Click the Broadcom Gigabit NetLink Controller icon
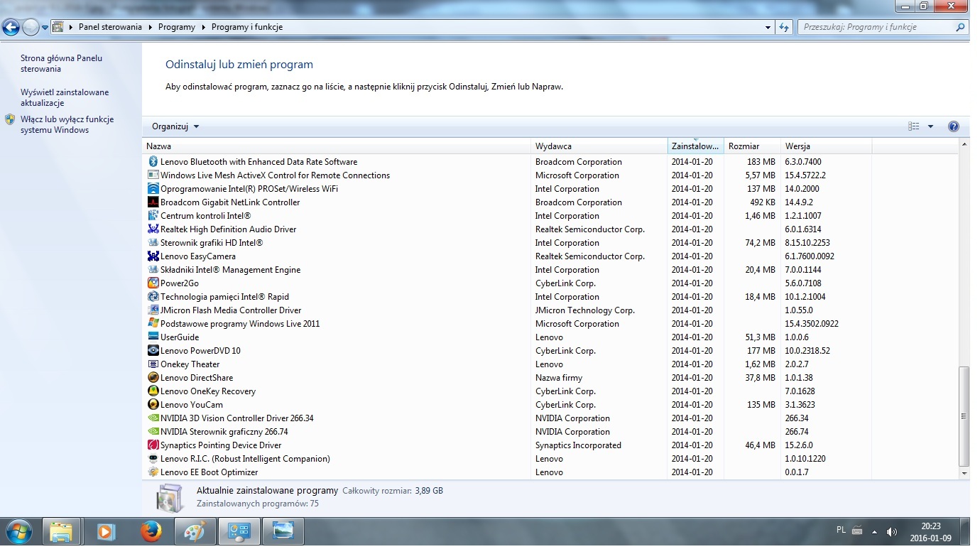 click(153, 202)
